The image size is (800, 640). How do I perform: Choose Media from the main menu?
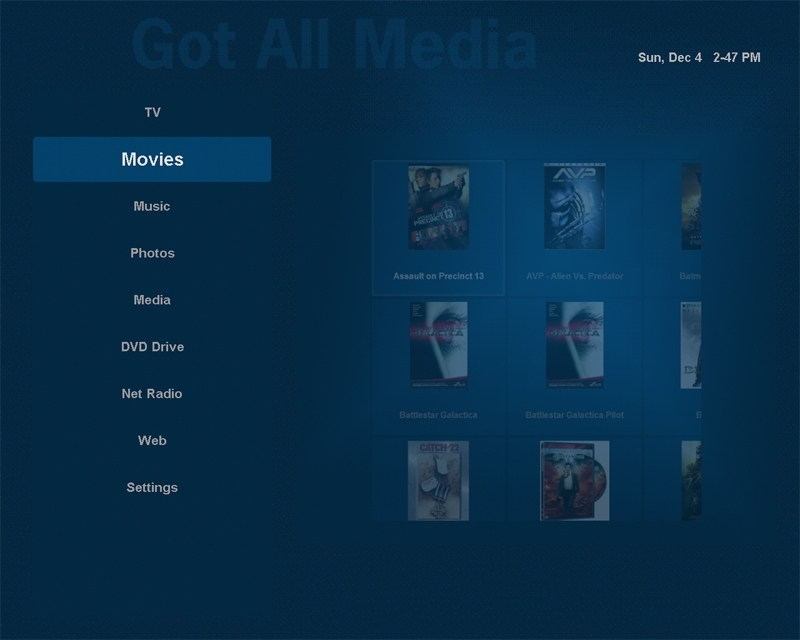(x=152, y=300)
